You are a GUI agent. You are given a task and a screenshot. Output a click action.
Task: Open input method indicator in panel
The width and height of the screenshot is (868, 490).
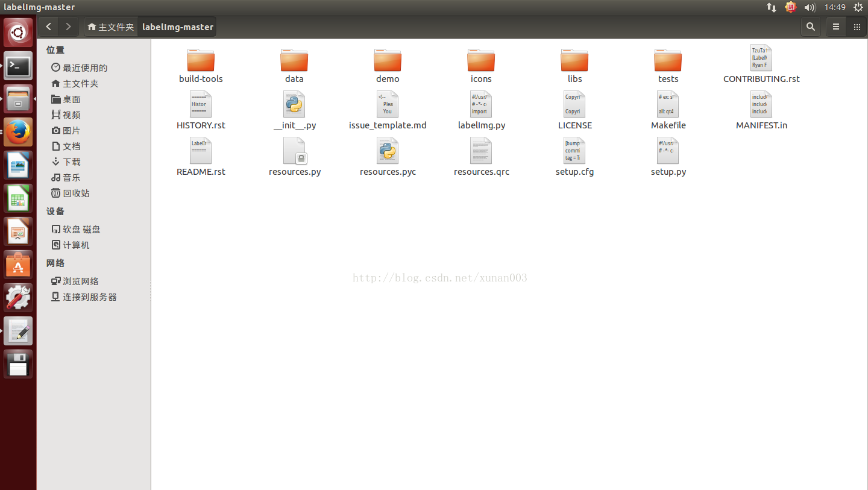click(791, 7)
